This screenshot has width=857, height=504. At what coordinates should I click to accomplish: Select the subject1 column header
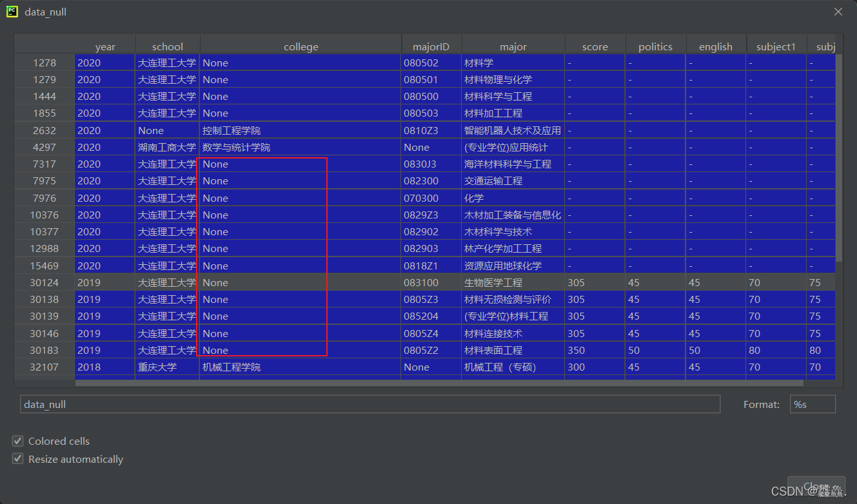click(x=776, y=46)
